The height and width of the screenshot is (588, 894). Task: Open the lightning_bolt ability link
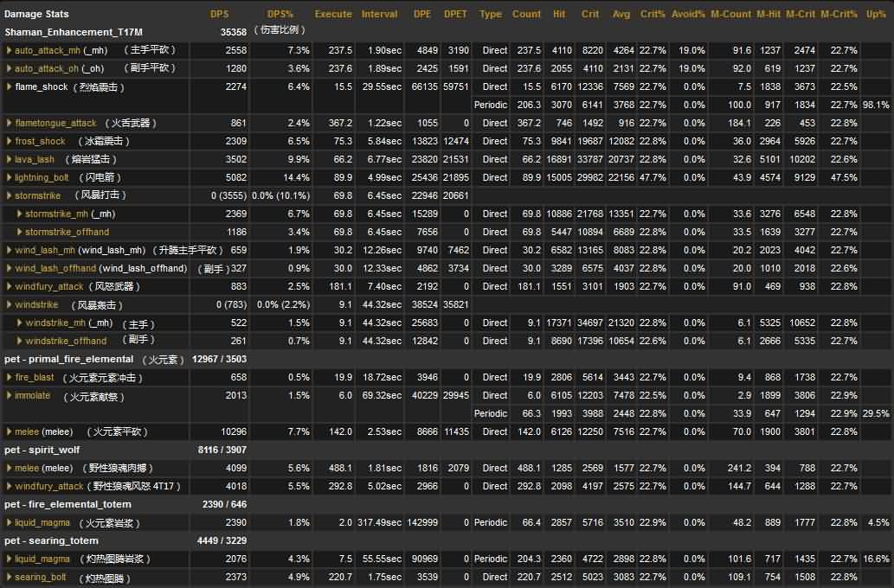click(x=42, y=178)
